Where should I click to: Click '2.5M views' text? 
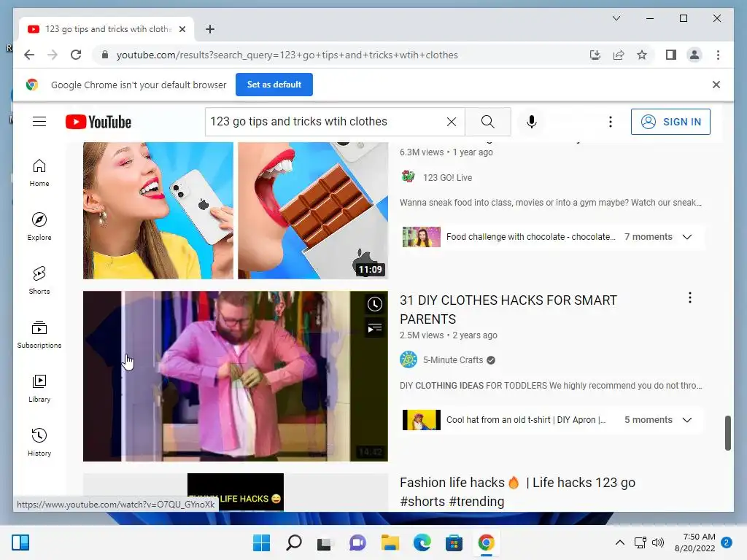tap(422, 335)
